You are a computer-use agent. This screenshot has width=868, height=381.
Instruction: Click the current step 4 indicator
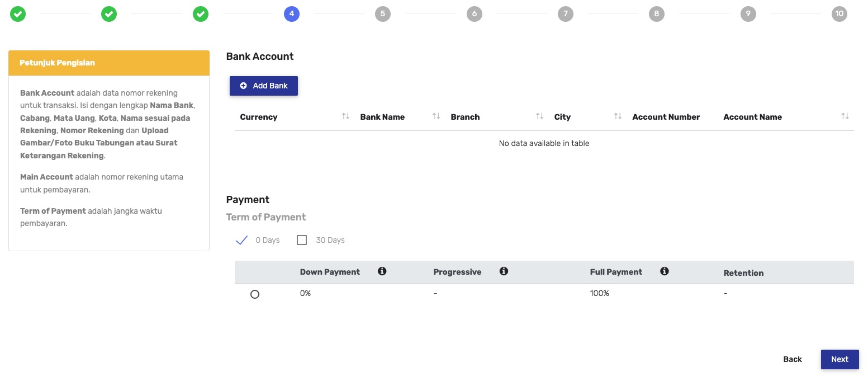[x=292, y=14]
